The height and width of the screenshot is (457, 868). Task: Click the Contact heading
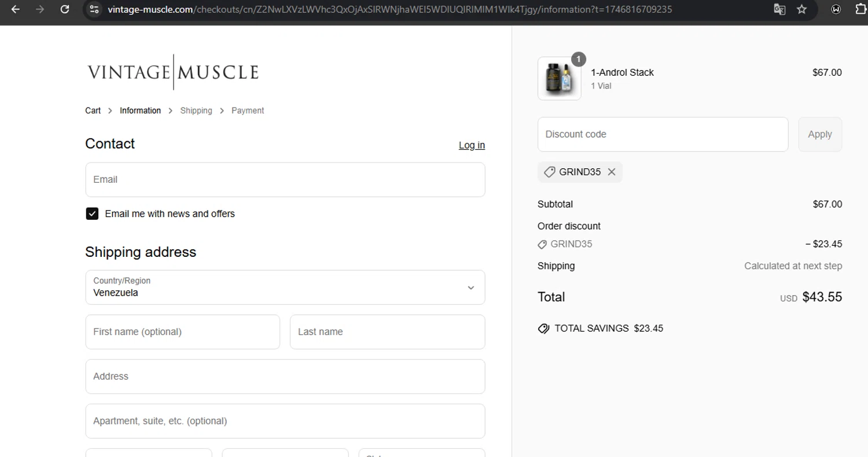(x=110, y=143)
